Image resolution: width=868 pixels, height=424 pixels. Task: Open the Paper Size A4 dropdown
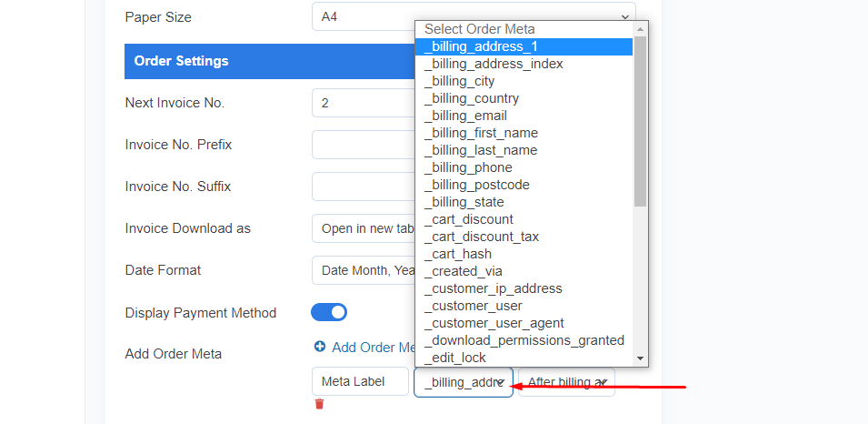pos(474,16)
